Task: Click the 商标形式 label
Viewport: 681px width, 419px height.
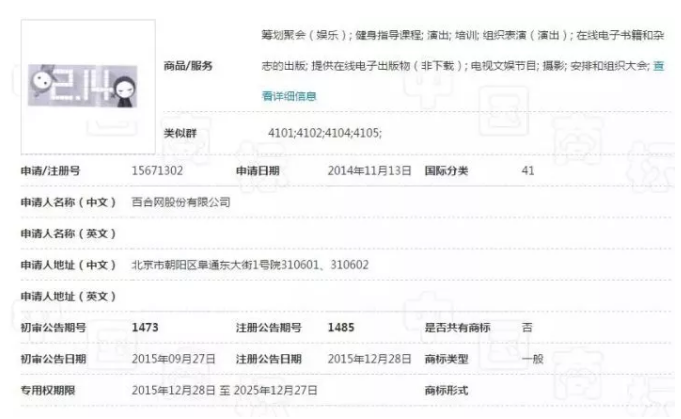Action: click(446, 390)
